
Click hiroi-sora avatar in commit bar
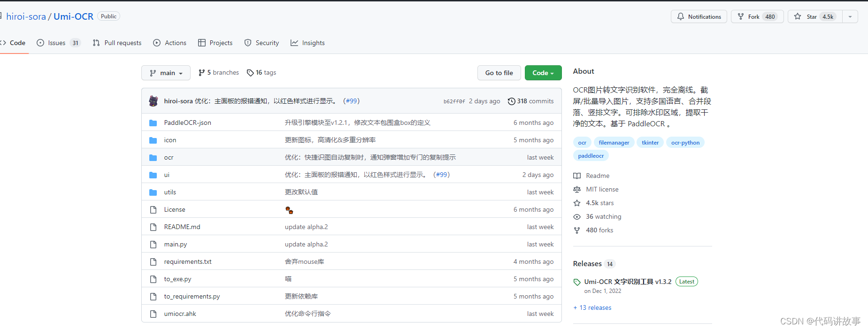point(154,101)
